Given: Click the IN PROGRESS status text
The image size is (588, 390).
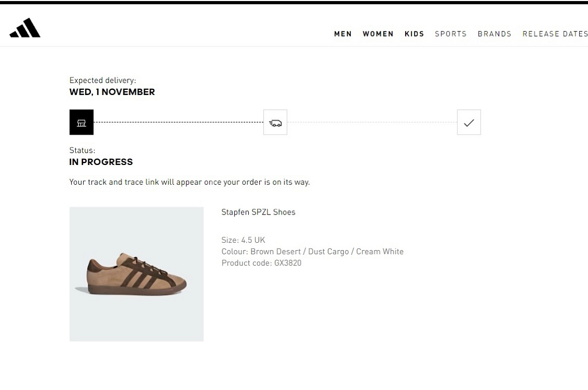Looking at the screenshot, I should (101, 162).
